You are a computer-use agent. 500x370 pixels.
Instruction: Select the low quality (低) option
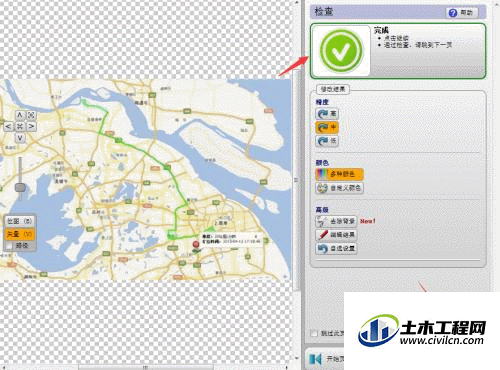[x=327, y=141]
